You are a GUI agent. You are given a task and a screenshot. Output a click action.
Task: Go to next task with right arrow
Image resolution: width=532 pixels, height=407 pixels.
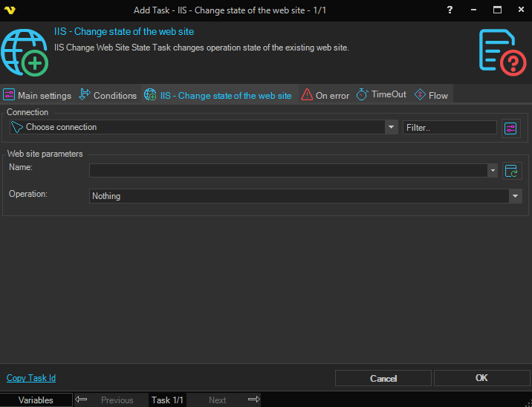[254, 399]
